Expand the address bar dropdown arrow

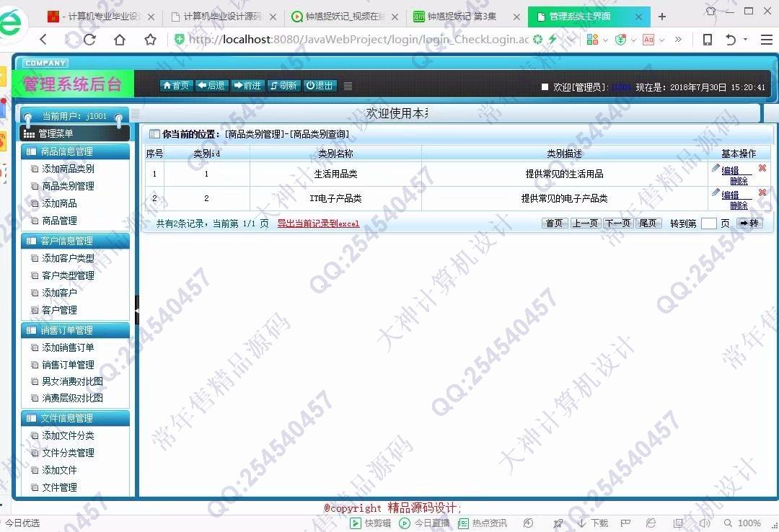tap(571, 40)
